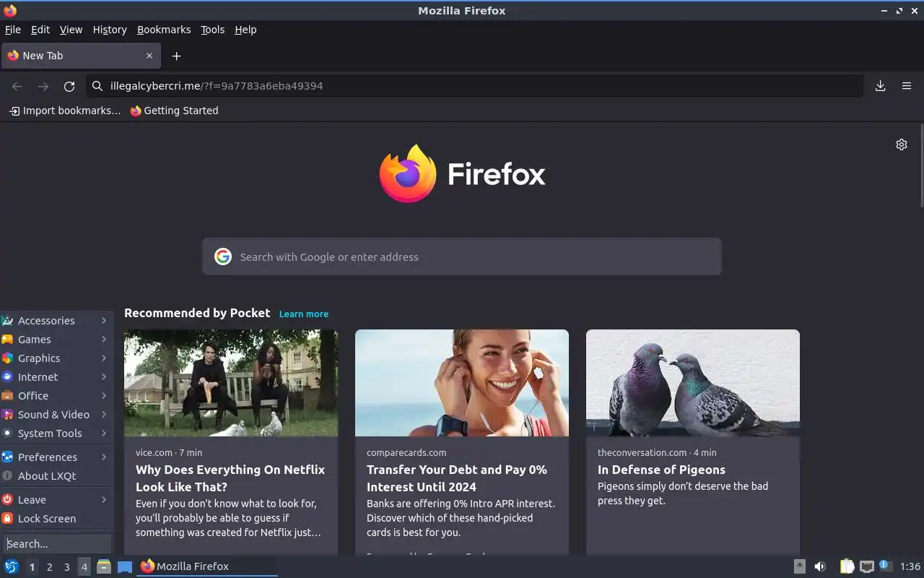Expand the Games submenu
The height and width of the screenshot is (578, 924).
click(x=56, y=340)
